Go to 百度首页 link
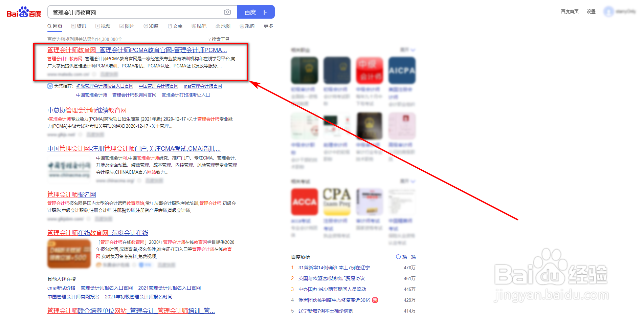This screenshot has width=644, height=317. tap(570, 12)
